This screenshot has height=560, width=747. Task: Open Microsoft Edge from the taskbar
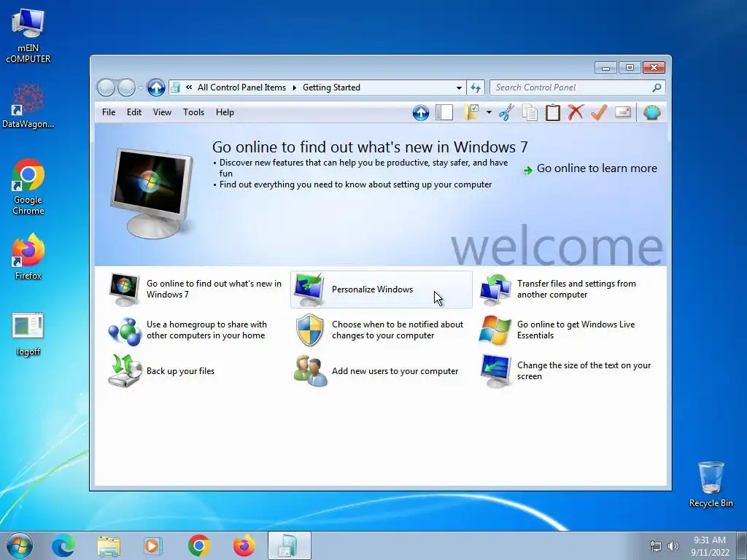[63, 545]
